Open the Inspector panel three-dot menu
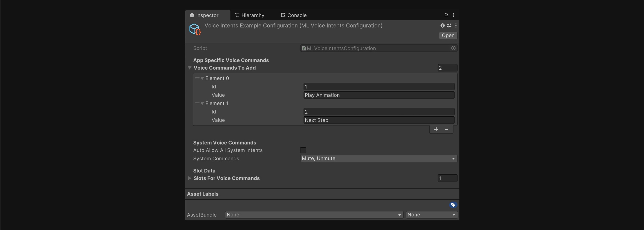Image resolution: width=644 pixels, height=230 pixels. pos(453,15)
